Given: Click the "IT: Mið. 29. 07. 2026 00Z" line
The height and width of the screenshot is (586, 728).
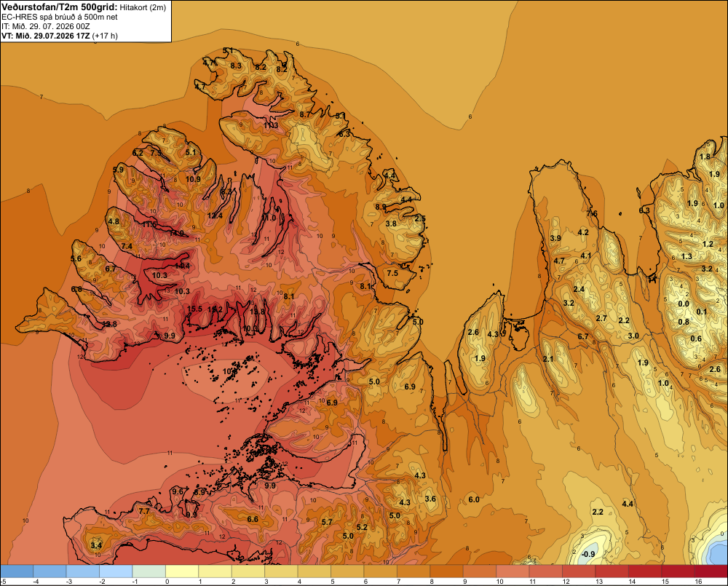Looking at the screenshot, I should pyautogui.click(x=45, y=26).
